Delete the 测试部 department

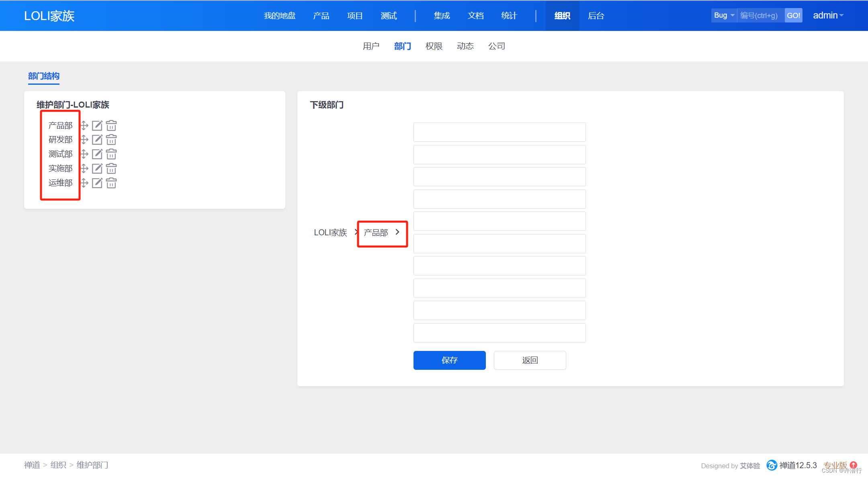pos(111,154)
